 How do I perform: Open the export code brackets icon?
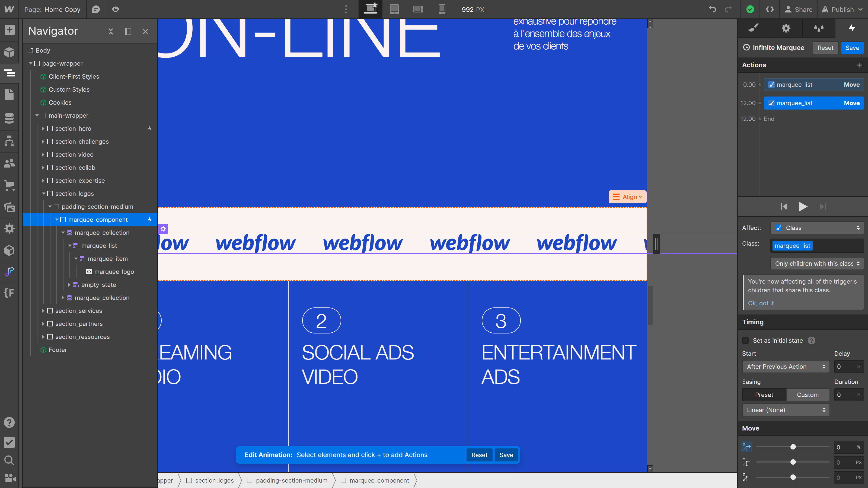(770, 9)
